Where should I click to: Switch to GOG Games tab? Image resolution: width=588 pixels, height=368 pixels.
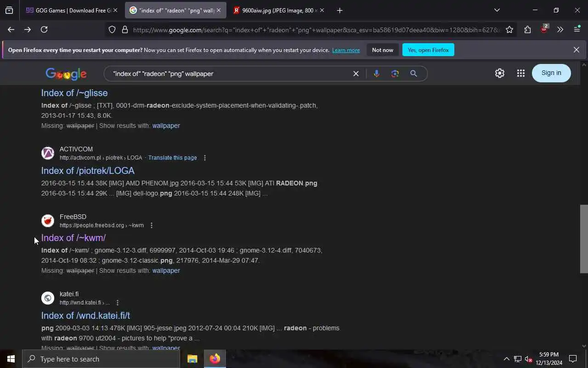pyautogui.click(x=71, y=10)
